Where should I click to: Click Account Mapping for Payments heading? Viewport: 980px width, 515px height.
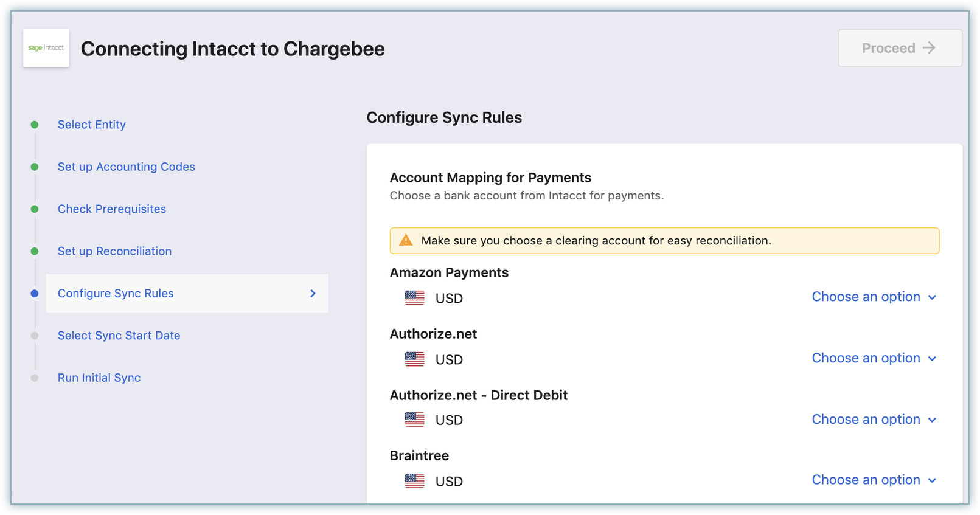pyautogui.click(x=490, y=178)
